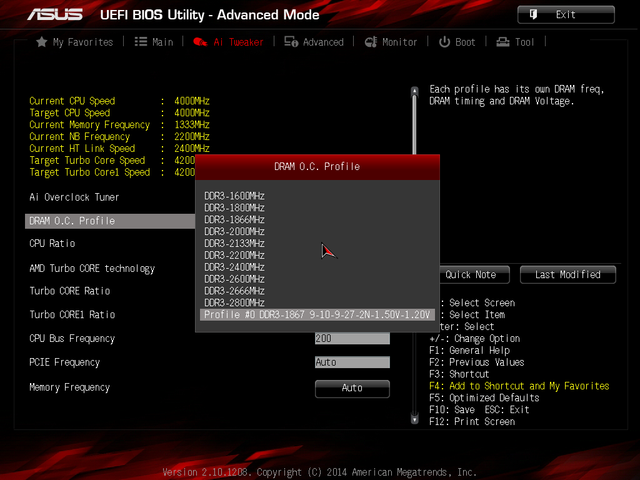
Task: Click the F4 Add to Shortcut hint
Action: [519, 386]
